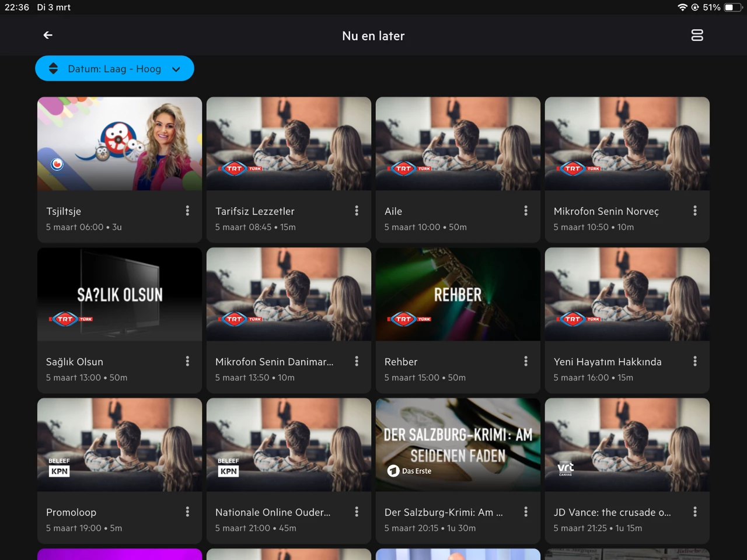
Task: Click the '5 maart 15:00 • 50m' time text
Action: [425, 377]
